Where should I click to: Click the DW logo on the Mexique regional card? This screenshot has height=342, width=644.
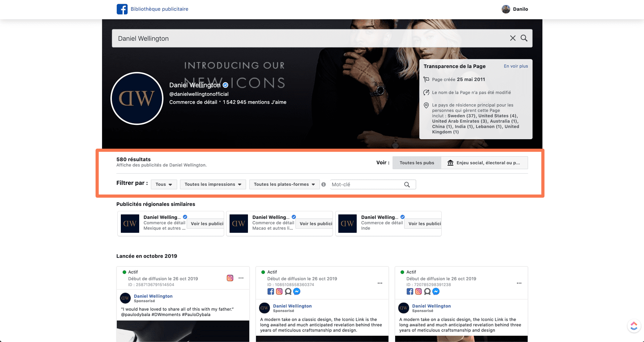pyautogui.click(x=130, y=223)
